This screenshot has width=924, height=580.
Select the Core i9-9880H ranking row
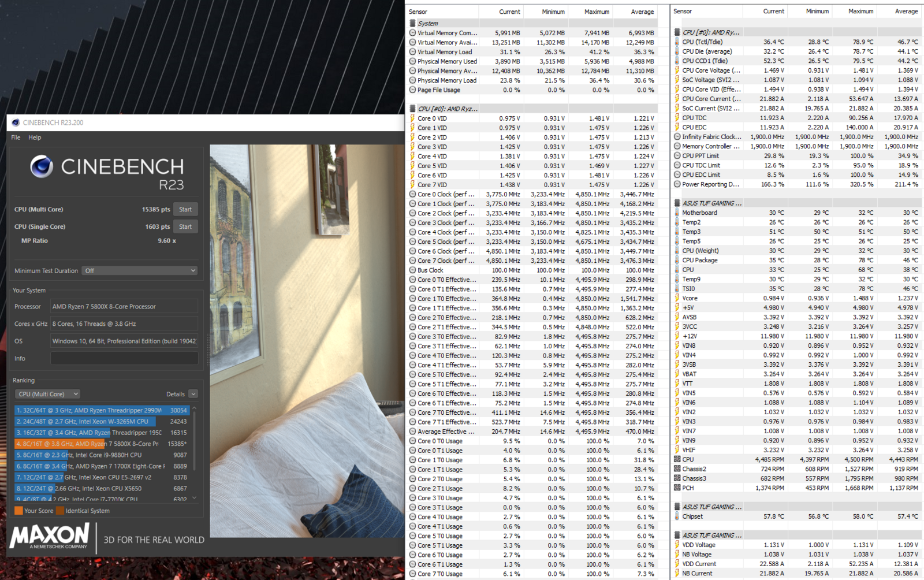(102, 455)
